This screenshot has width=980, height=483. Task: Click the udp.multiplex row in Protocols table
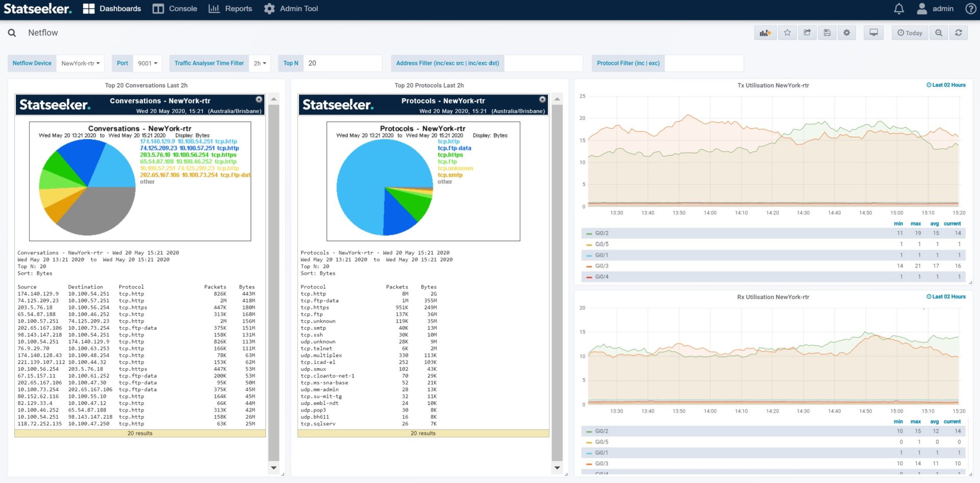pyautogui.click(x=369, y=355)
